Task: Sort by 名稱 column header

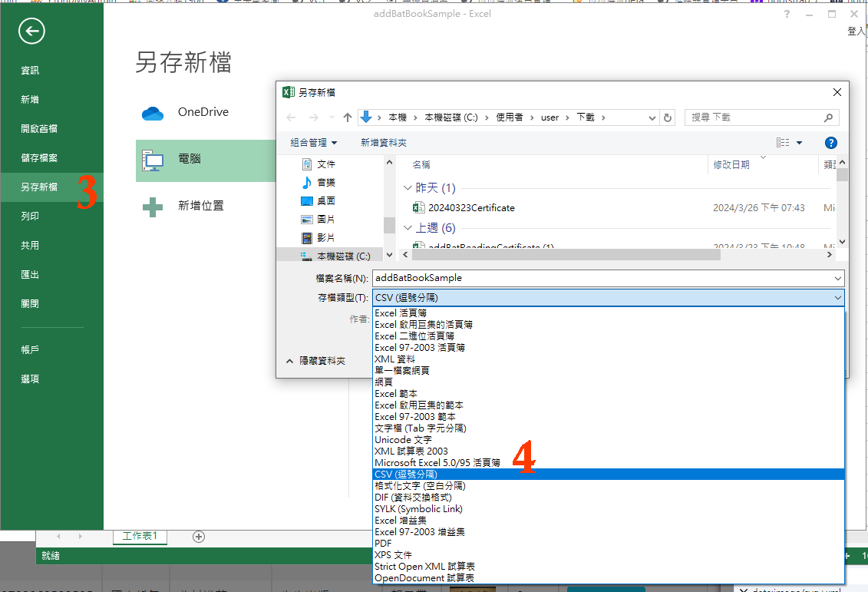Action: coord(421,165)
